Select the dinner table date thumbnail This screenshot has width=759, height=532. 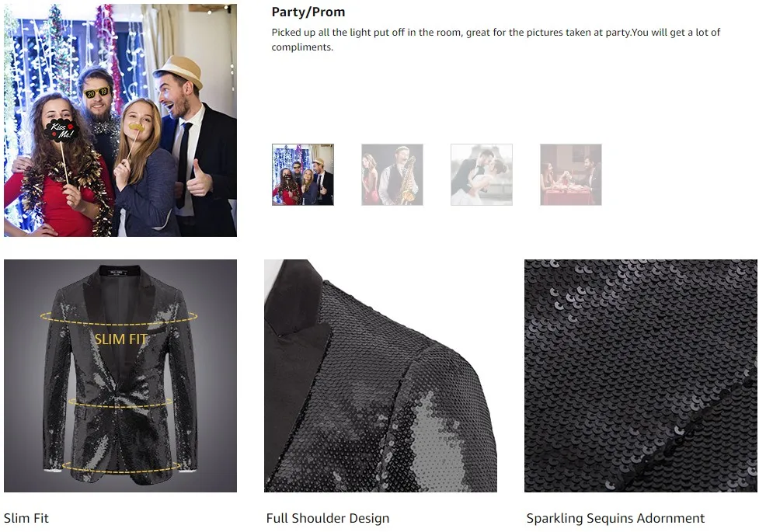(x=571, y=174)
